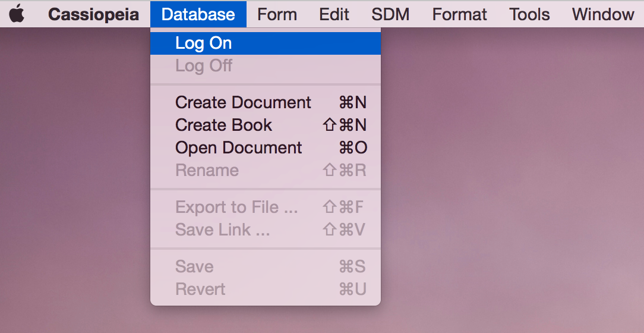The image size is (644, 333).
Task: Close the open Database menu
Action: coord(198,14)
